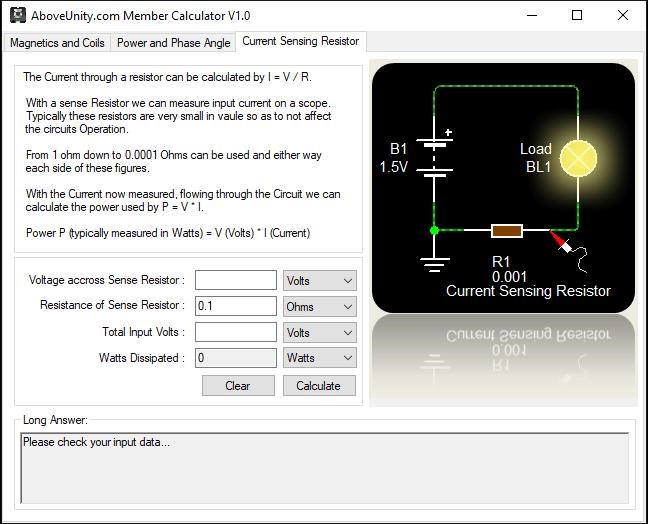The height and width of the screenshot is (524, 648).
Task: Open the Power and Phase Angle tab
Action: pos(173,43)
